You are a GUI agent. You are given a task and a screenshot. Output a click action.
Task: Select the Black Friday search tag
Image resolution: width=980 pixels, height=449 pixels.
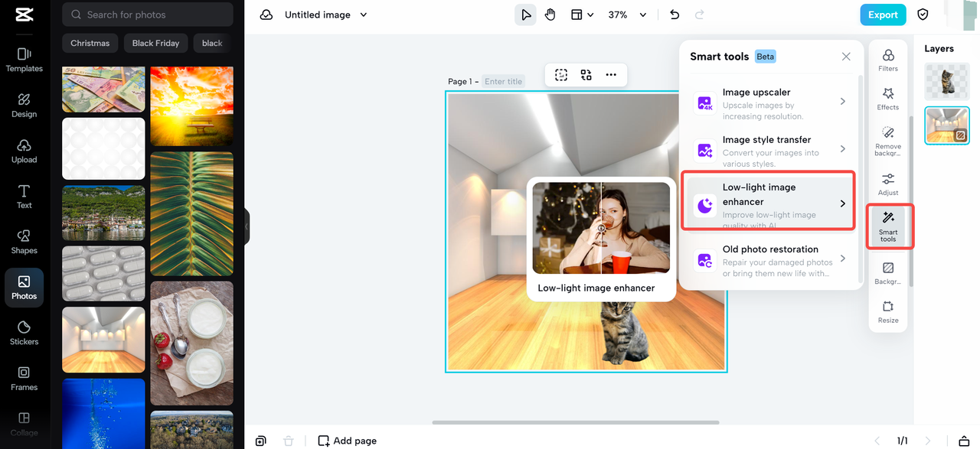(x=155, y=43)
